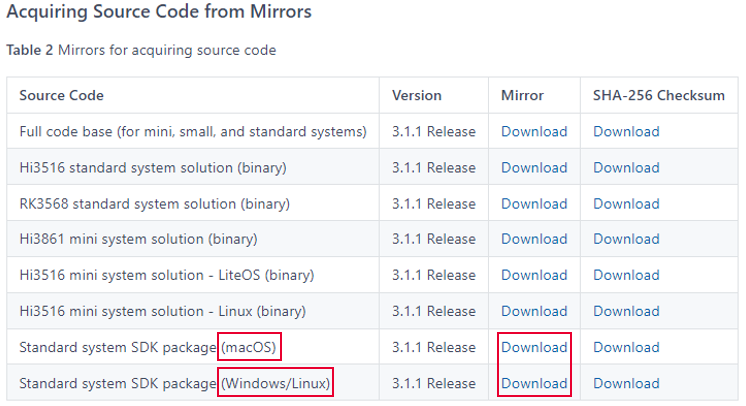Get Windows/Linux SDK package SHA-256 checksum
746x406 pixels.
(626, 384)
